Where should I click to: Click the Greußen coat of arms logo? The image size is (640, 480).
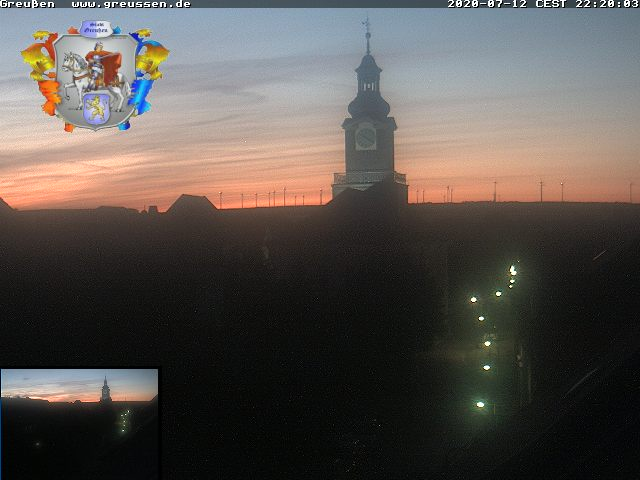pyautogui.click(x=95, y=76)
